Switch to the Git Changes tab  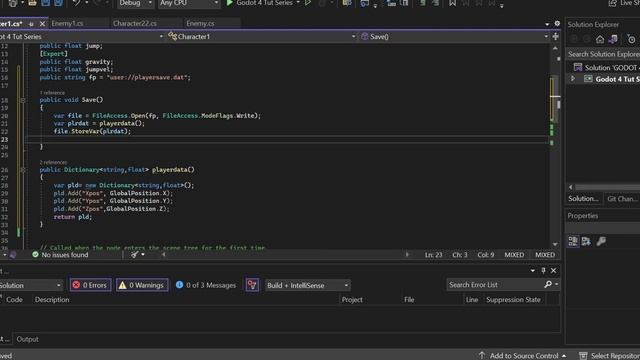pyautogui.click(x=622, y=199)
